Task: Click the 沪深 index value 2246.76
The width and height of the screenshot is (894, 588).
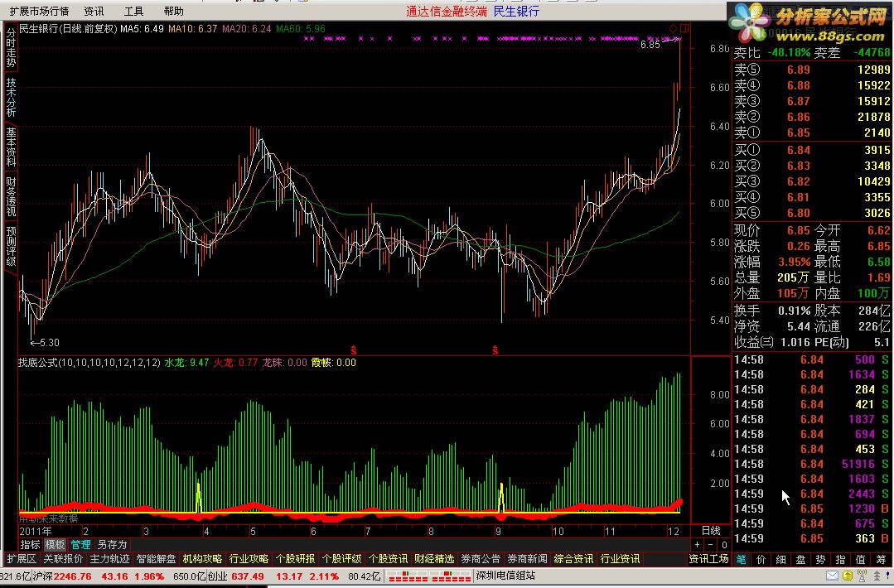Action: (x=72, y=576)
